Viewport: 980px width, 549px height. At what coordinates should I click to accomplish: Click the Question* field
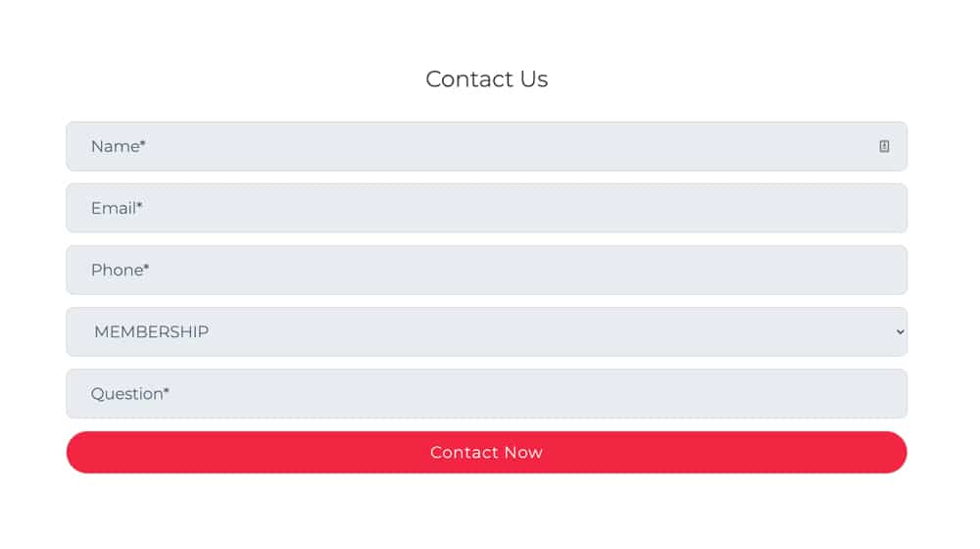486,393
